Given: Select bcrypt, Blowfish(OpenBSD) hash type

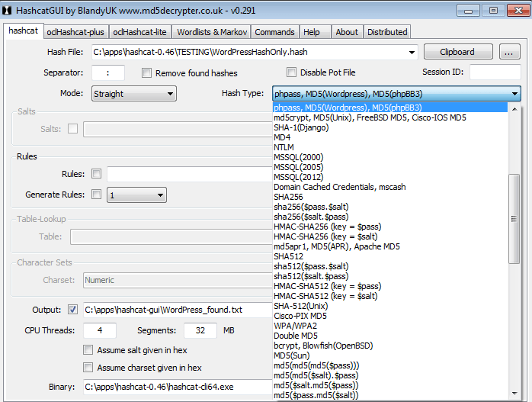Looking at the screenshot, I should (390, 346).
